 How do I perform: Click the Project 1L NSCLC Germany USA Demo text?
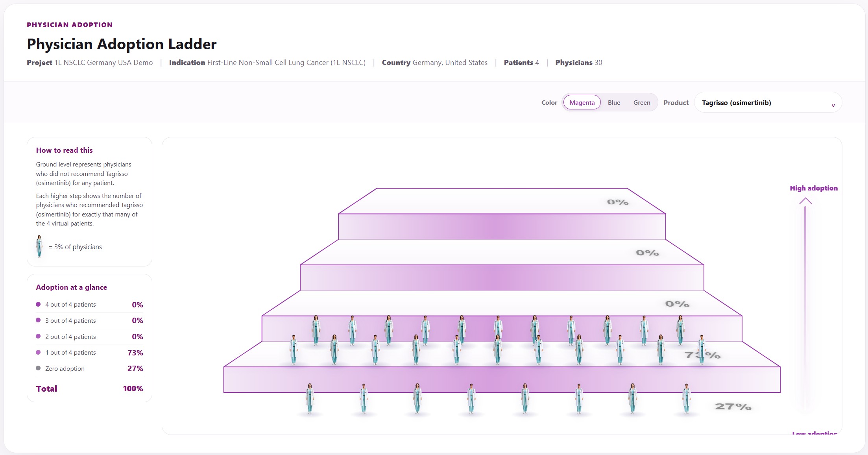pyautogui.click(x=90, y=63)
